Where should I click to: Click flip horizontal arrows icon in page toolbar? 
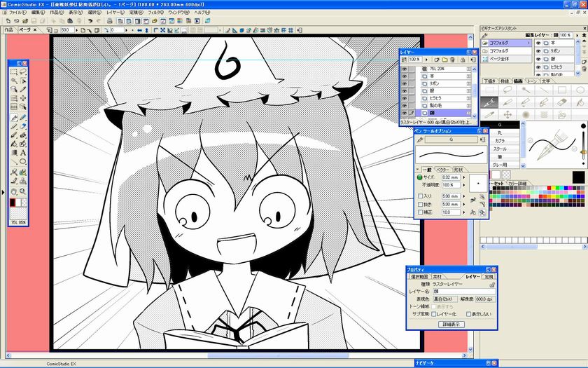(x=139, y=30)
